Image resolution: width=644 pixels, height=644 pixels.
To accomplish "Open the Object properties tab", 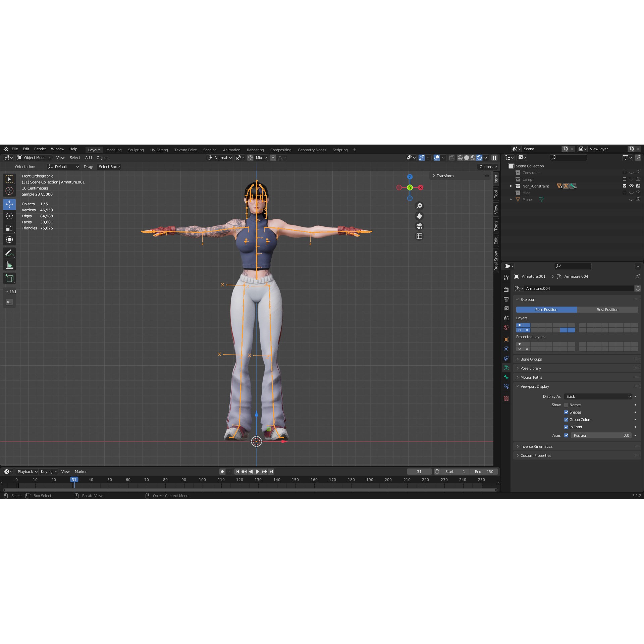I will point(506,339).
